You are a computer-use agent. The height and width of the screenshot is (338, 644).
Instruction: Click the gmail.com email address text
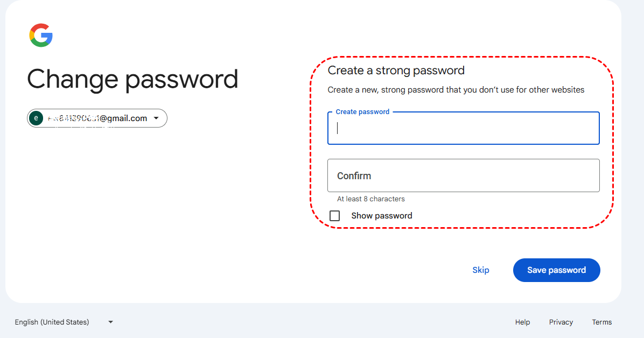pos(97,118)
